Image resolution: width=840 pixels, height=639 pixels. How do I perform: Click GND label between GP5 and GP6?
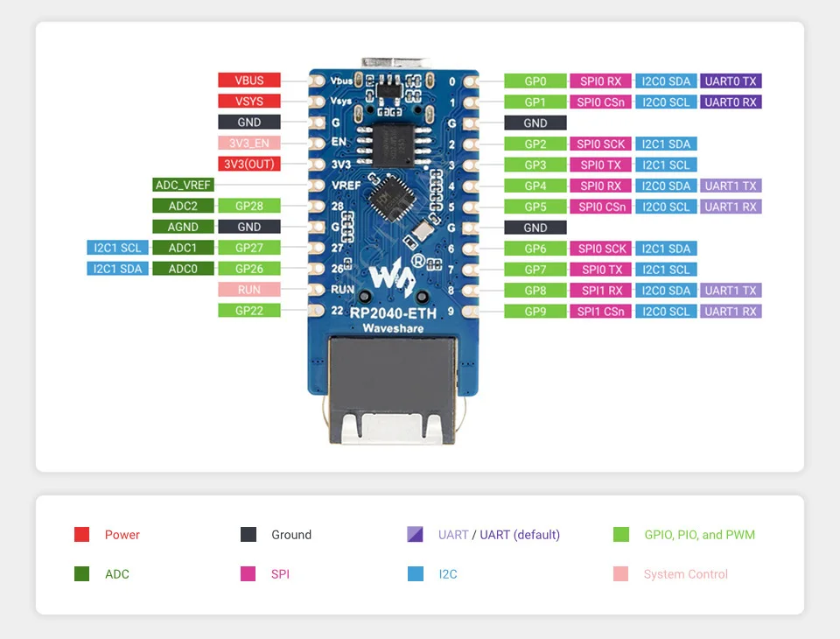pos(535,228)
